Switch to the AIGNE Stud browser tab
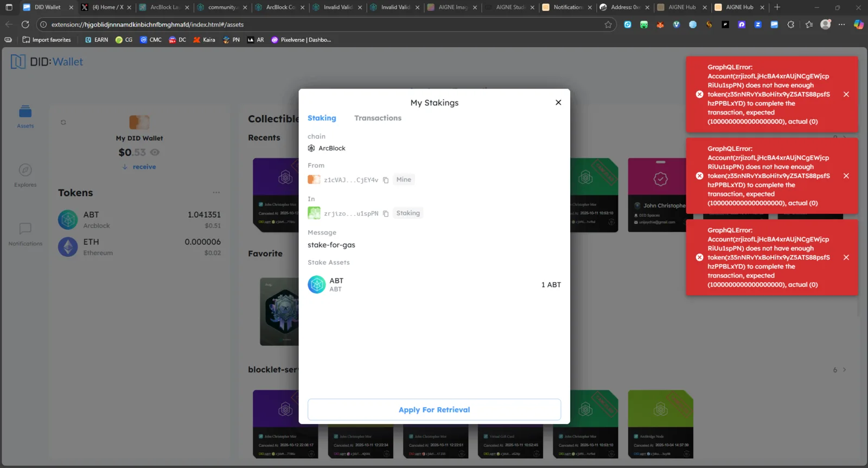 pos(509,8)
